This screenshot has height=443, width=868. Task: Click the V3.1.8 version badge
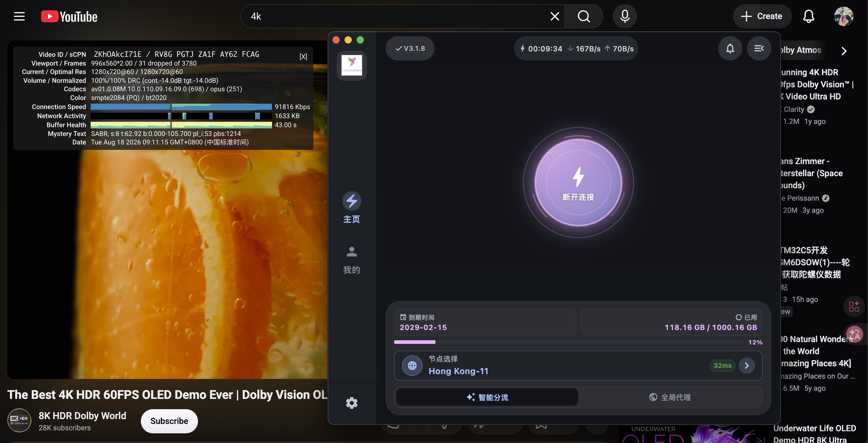[410, 49]
